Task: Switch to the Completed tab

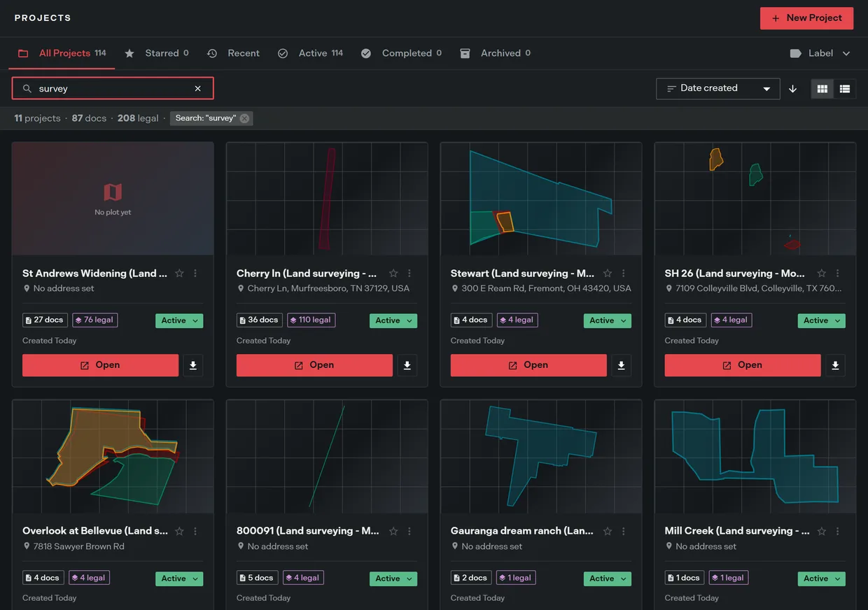Action: [401, 53]
